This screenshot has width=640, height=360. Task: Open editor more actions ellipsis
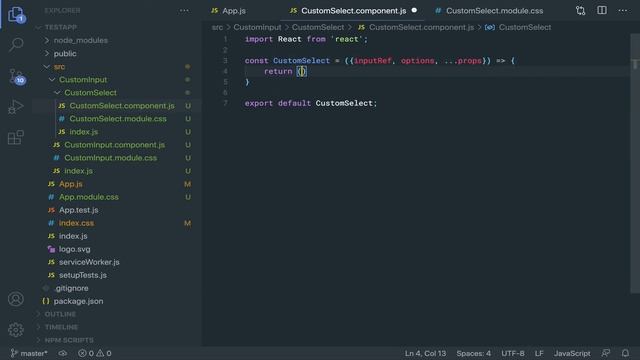coord(623,11)
